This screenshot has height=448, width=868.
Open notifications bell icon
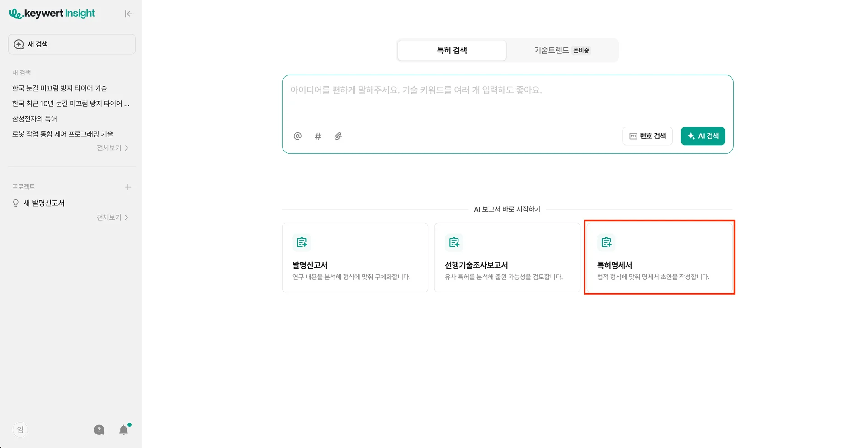click(123, 430)
